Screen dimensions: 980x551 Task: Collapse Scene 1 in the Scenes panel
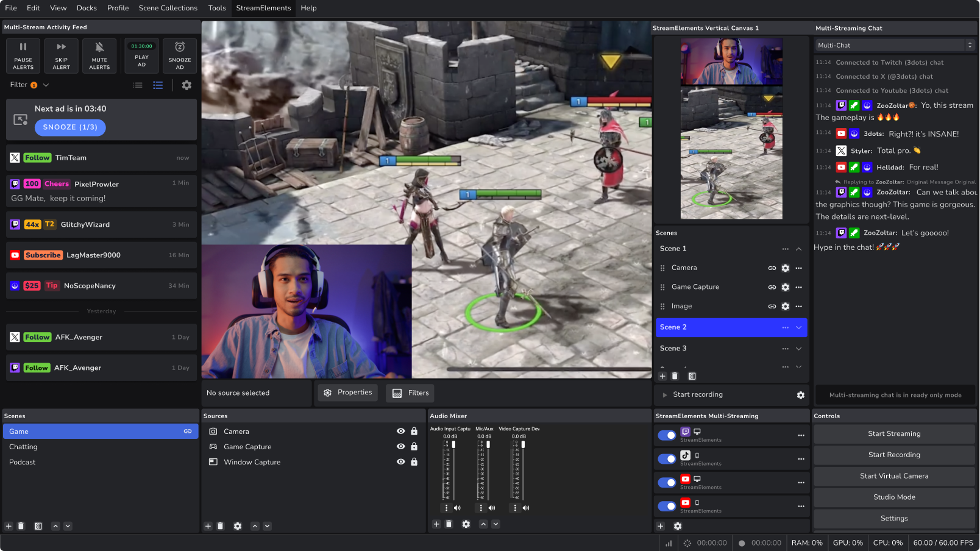pos(798,249)
